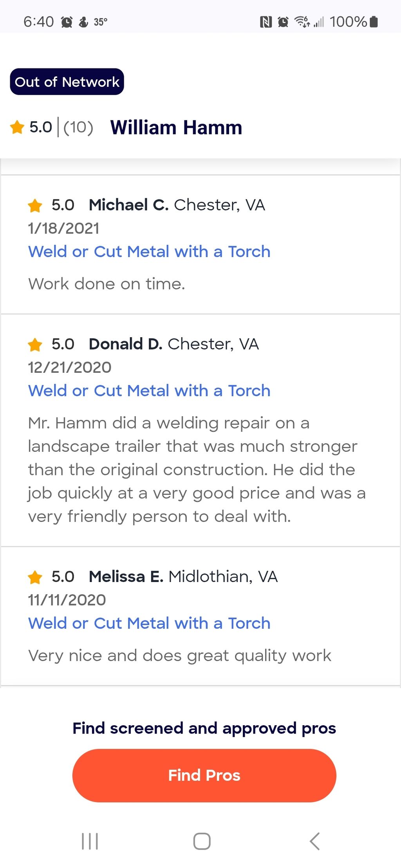Tap the Out of Network badge
The width and height of the screenshot is (401, 868).
point(67,82)
